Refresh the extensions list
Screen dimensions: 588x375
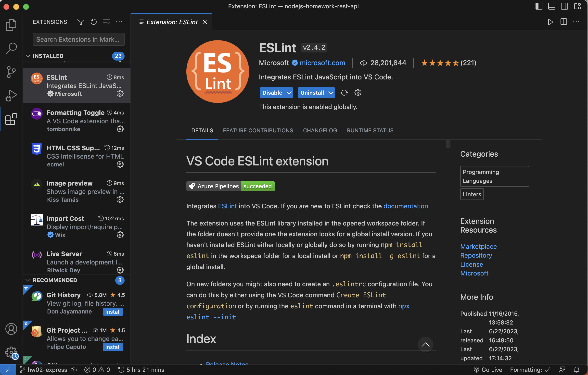[93, 22]
